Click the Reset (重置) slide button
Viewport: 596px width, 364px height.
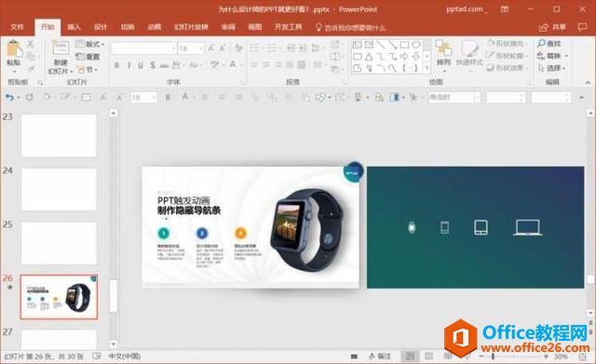click(x=88, y=57)
